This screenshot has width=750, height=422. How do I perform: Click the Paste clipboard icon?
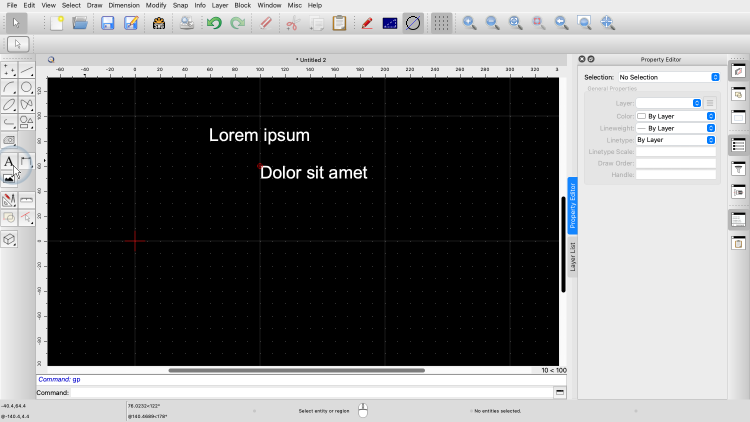[339, 23]
